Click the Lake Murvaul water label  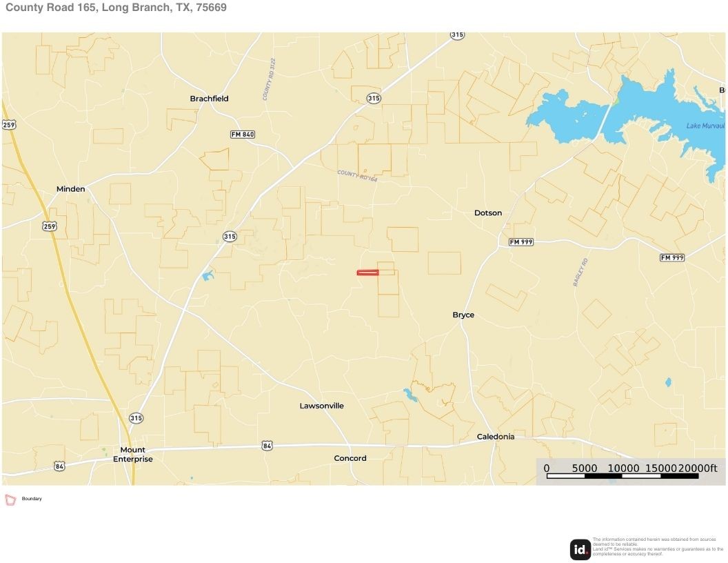[x=705, y=126]
